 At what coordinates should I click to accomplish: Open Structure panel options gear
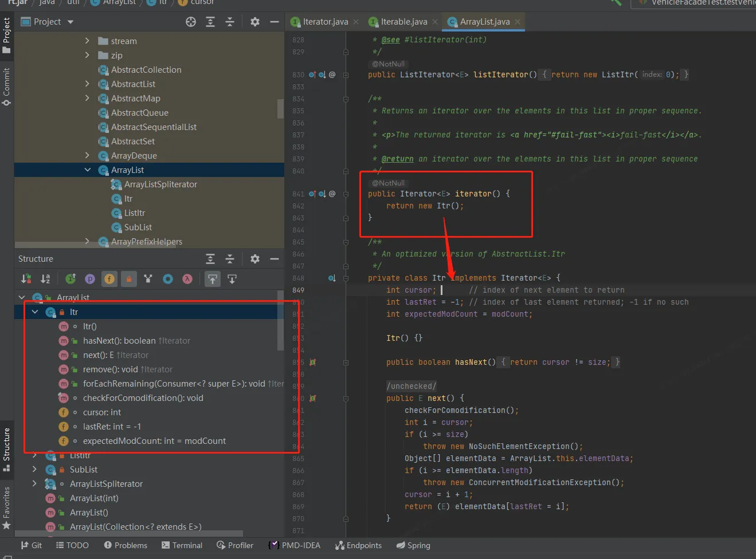(255, 259)
